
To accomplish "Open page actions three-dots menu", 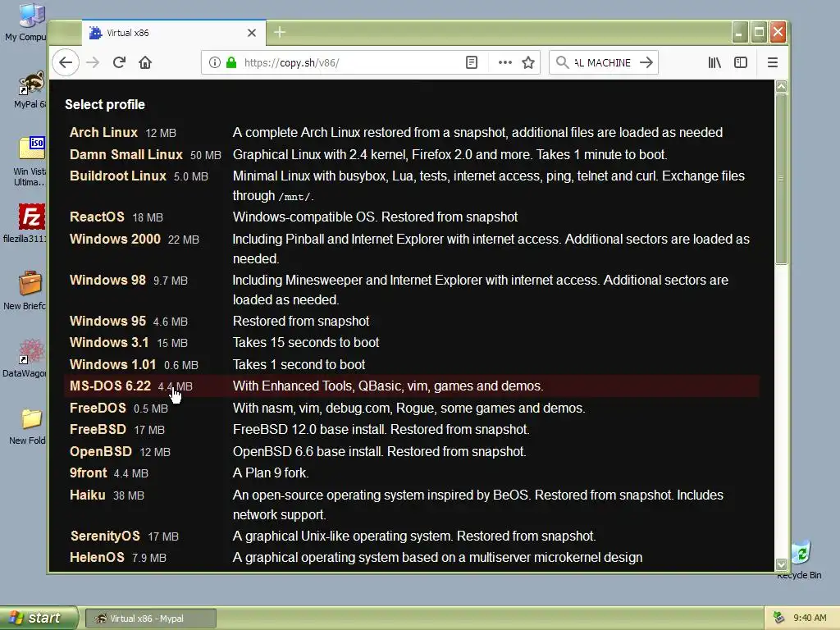I will pos(504,62).
